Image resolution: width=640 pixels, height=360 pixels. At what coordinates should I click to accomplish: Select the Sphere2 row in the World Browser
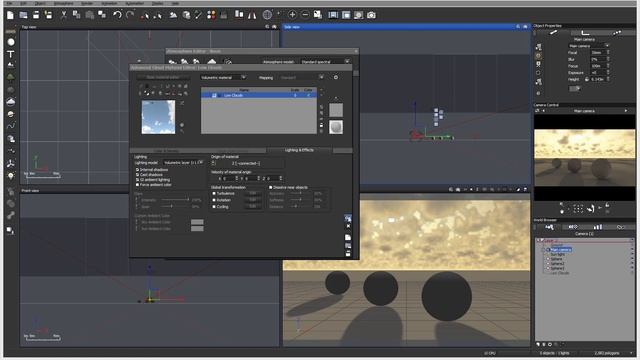[557, 264]
